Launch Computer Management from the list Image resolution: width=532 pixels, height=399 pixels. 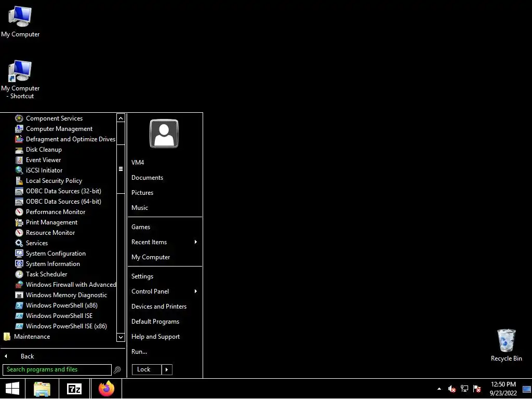[x=59, y=129]
